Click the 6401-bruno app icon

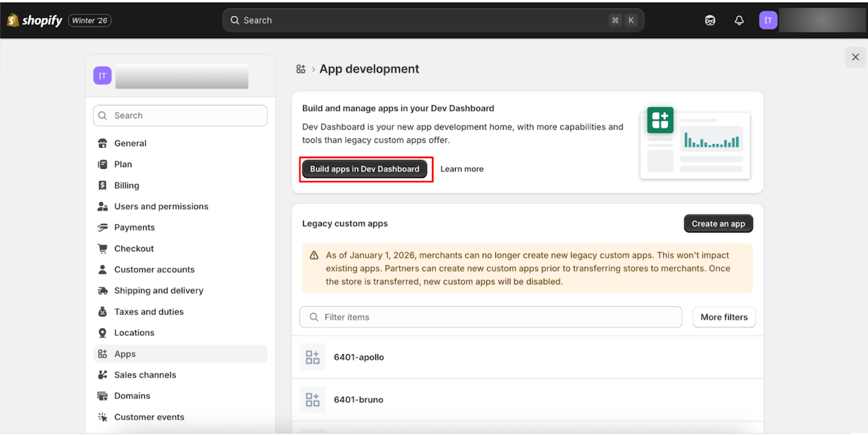click(x=312, y=400)
